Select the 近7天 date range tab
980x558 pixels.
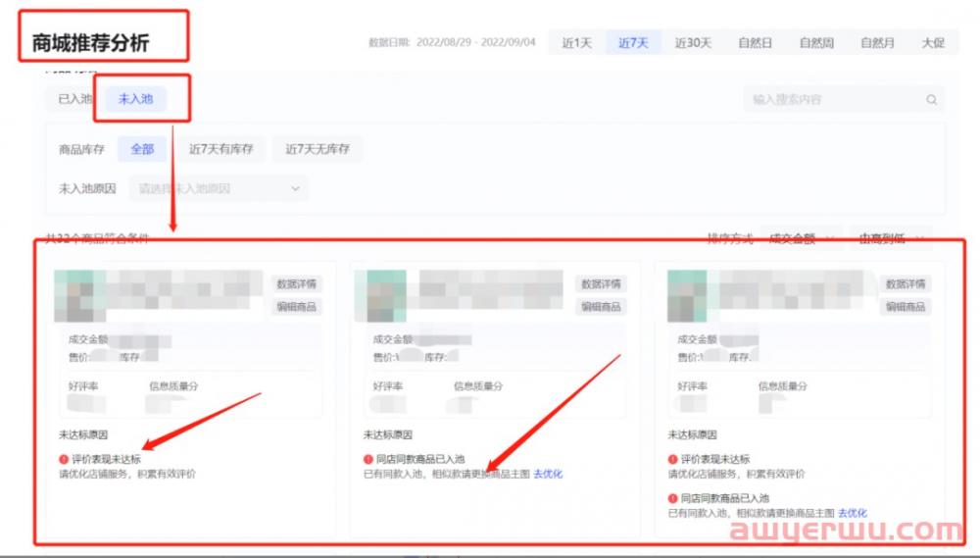tap(633, 43)
